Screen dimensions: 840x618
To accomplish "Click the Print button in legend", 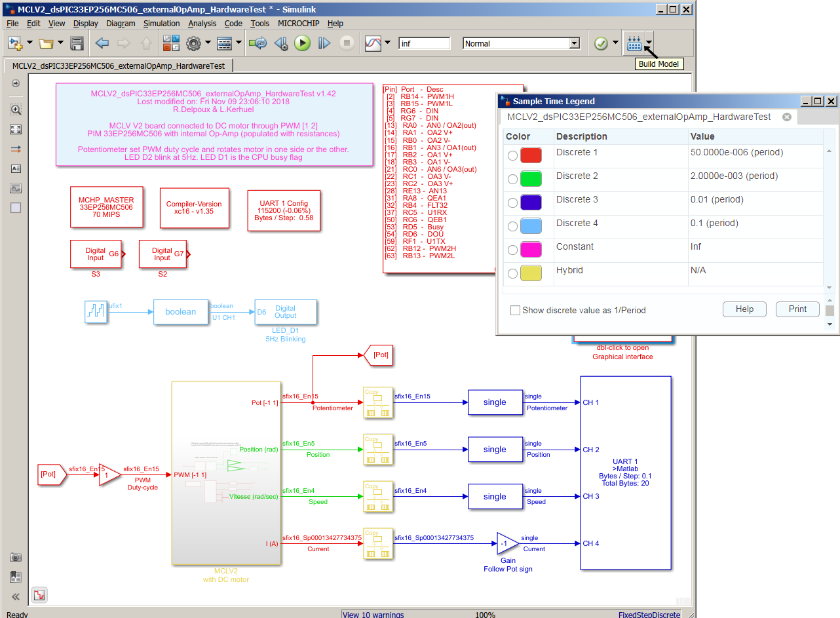I will (x=797, y=309).
